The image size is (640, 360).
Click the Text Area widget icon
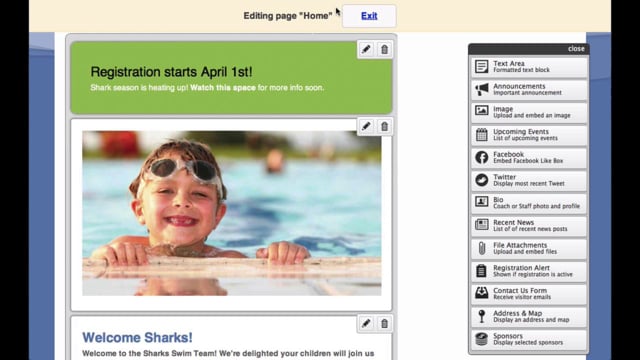click(482, 67)
